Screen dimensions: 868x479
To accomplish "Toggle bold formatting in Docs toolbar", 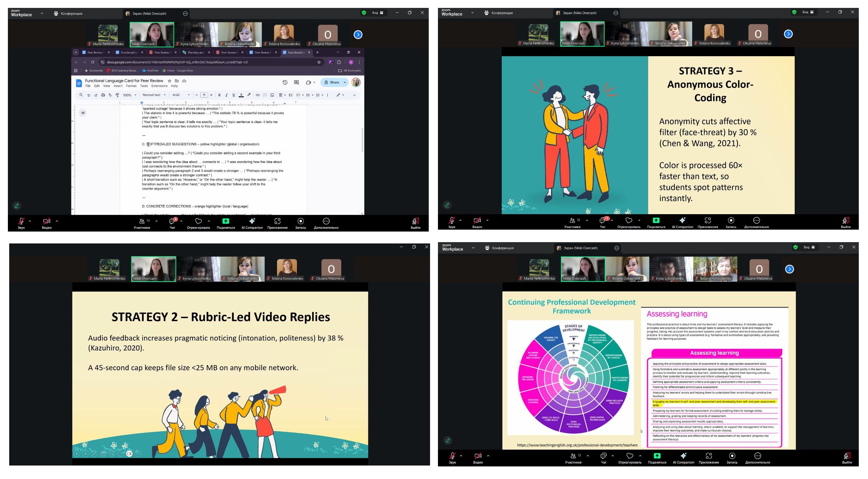I will point(219,95).
